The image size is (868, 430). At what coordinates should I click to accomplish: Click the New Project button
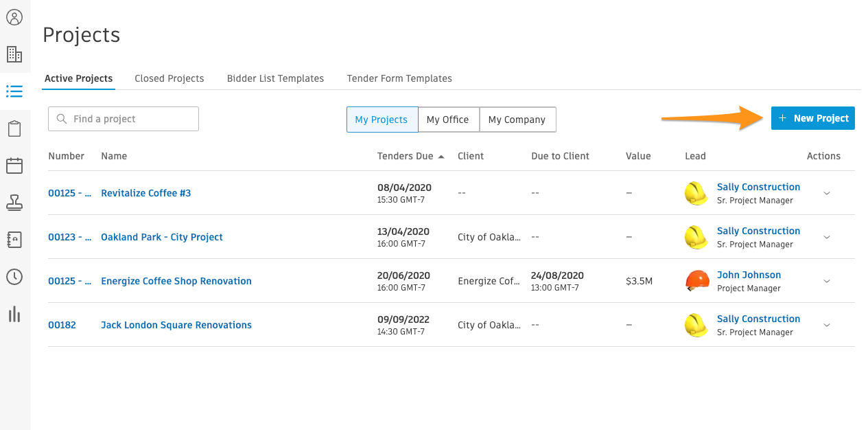pyautogui.click(x=812, y=118)
